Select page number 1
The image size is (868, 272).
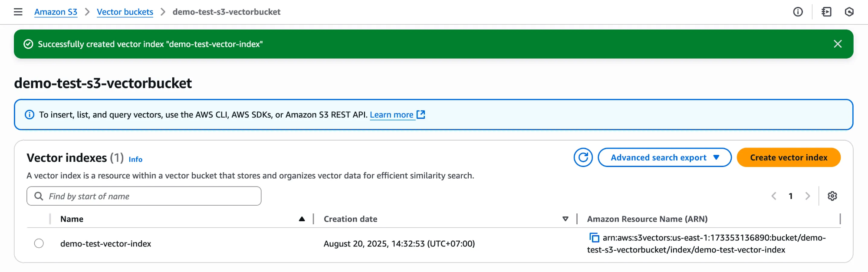click(791, 196)
